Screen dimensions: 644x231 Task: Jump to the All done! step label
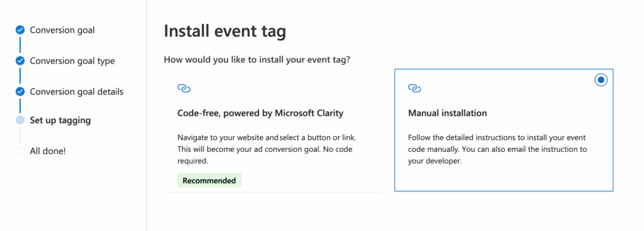click(x=48, y=151)
